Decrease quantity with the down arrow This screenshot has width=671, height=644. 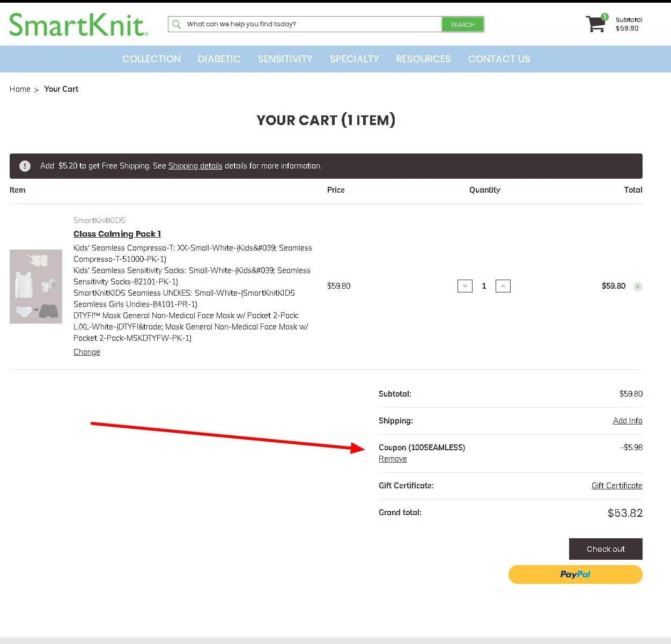pos(465,286)
